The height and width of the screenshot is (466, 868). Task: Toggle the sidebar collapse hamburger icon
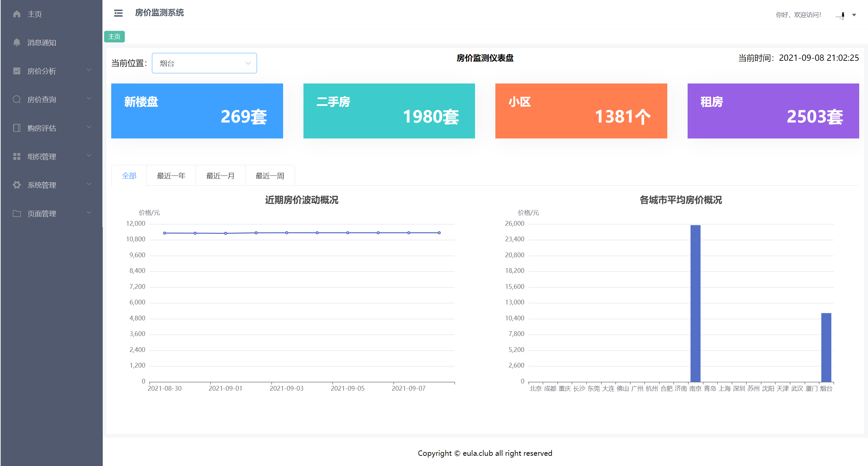118,13
